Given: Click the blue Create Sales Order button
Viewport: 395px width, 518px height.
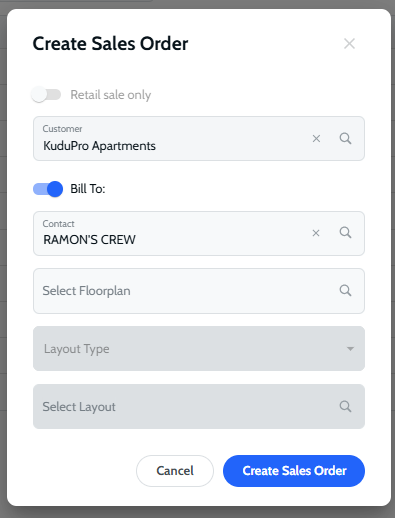Looking at the screenshot, I should 294,471.
